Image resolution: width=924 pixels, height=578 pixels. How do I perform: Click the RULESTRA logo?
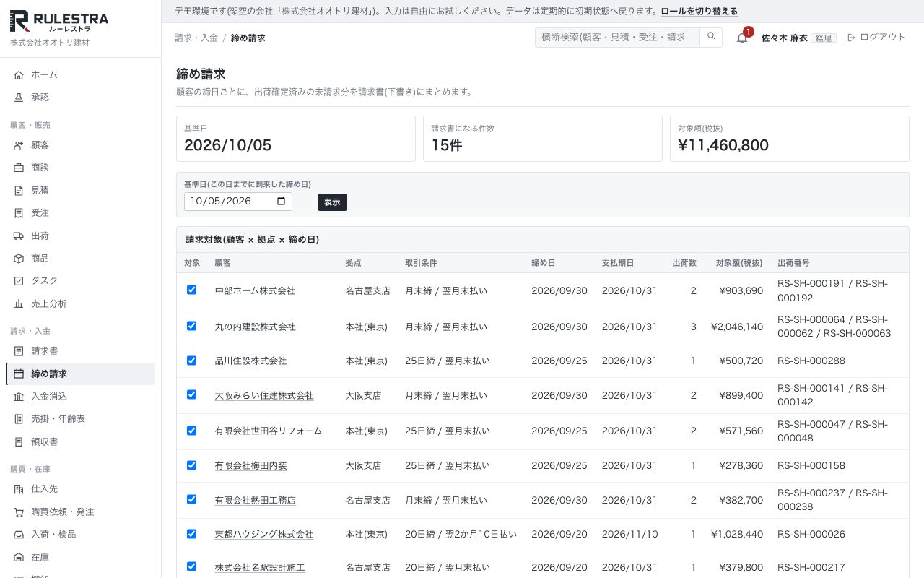pyautogui.click(x=59, y=21)
